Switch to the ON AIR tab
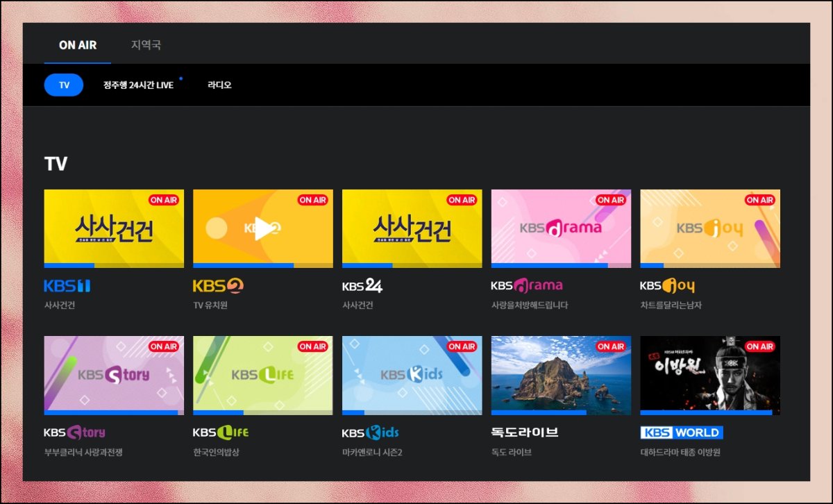This screenshot has width=833, height=504. pos(78,45)
